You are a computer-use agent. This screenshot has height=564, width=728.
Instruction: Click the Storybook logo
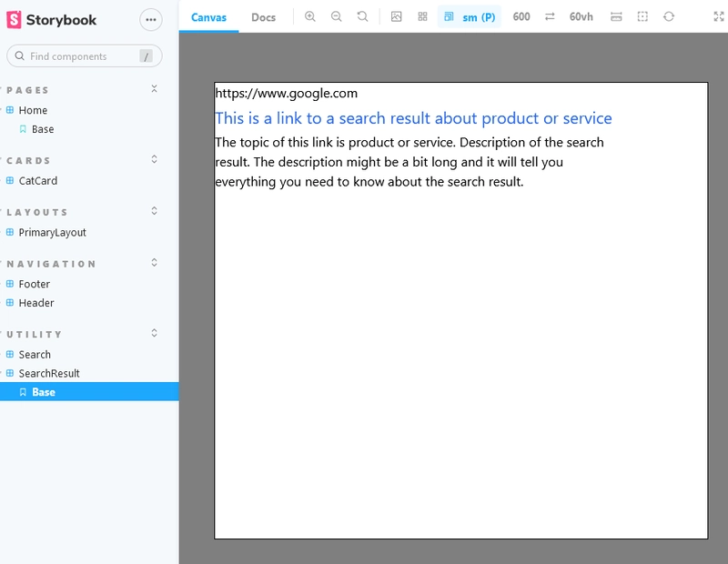[x=52, y=19]
